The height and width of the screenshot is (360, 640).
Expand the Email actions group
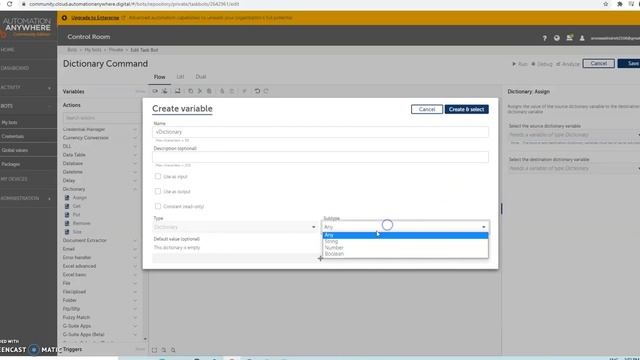(135, 249)
